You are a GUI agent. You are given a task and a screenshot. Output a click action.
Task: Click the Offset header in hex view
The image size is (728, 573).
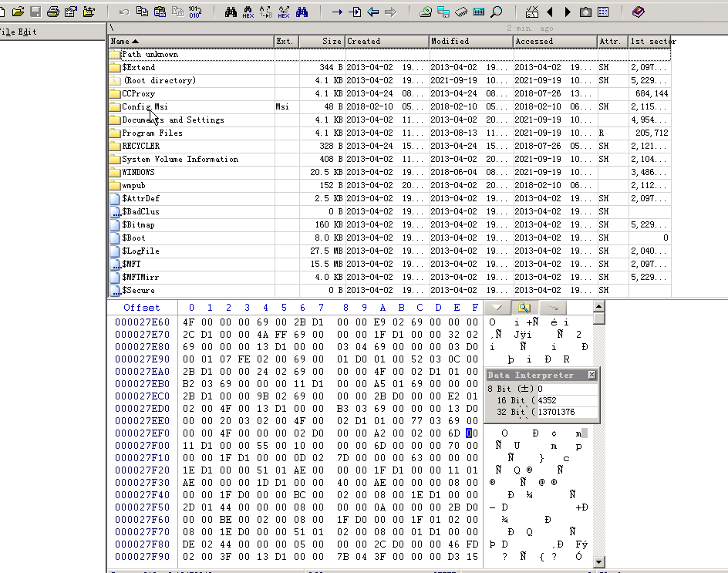coord(142,308)
